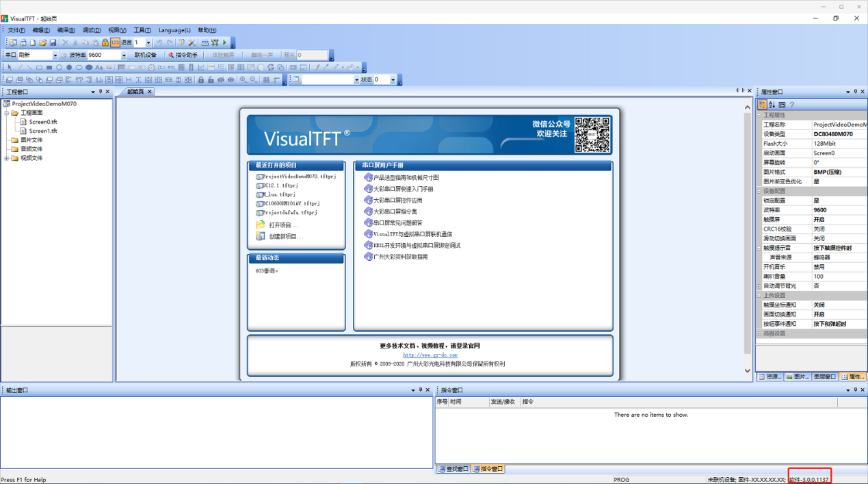This screenshot has width=868, height=484.
Task: Click the property pages icon in 属性窗口
Action: coord(782,105)
